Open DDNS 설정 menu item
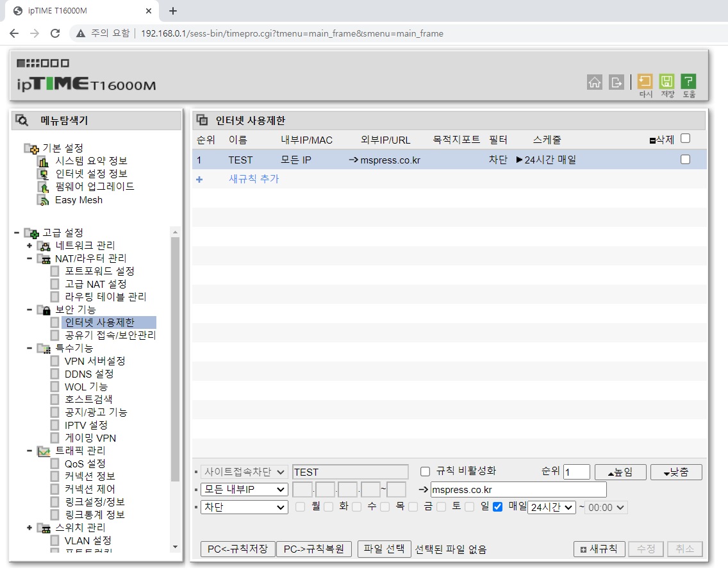The height and width of the screenshot is (577, 728). pos(89,374)
